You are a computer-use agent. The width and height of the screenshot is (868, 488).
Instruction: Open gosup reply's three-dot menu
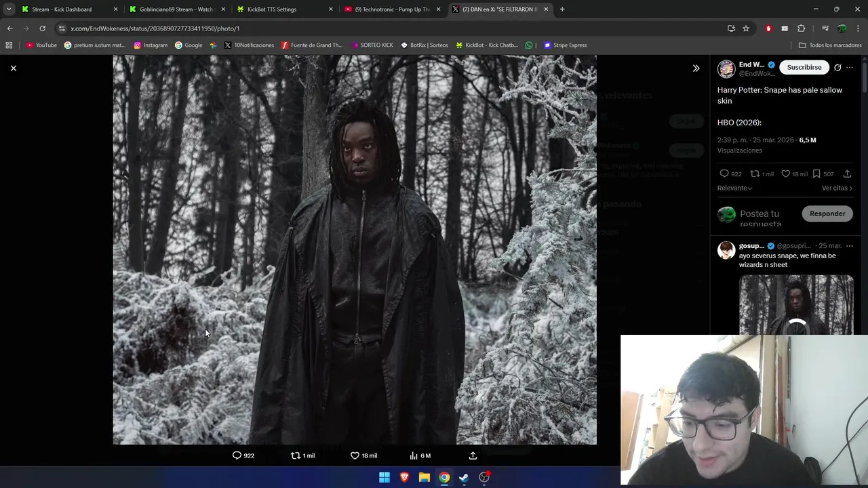coord(850,245)
